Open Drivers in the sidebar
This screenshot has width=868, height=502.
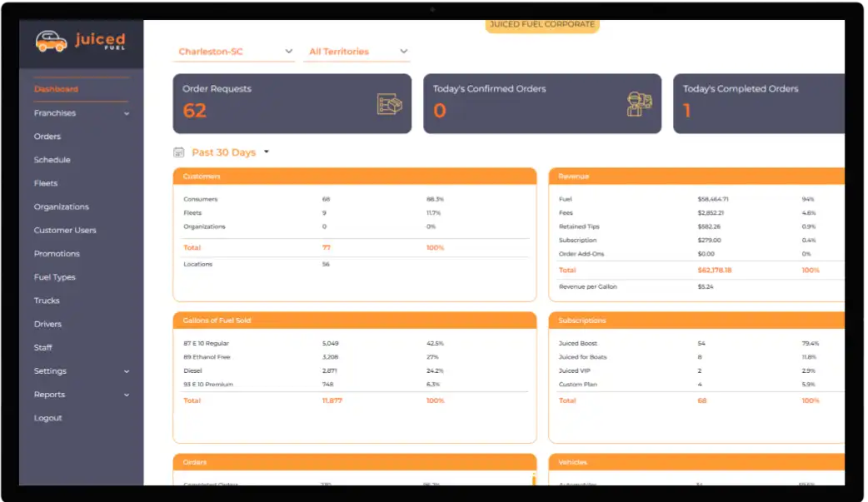(x=47, y=324)
